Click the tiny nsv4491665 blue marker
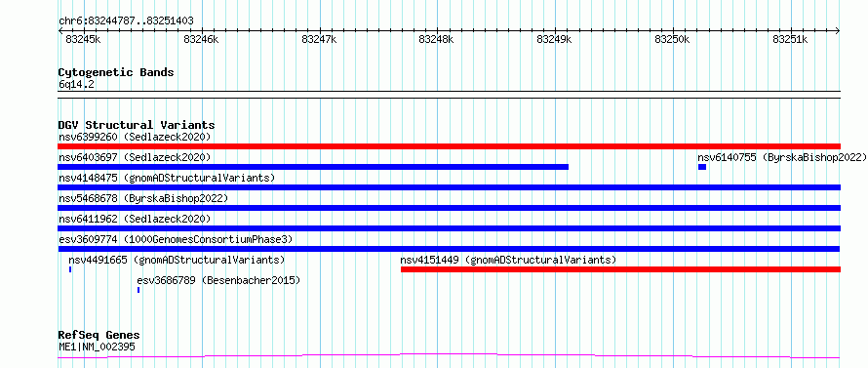 70,269
